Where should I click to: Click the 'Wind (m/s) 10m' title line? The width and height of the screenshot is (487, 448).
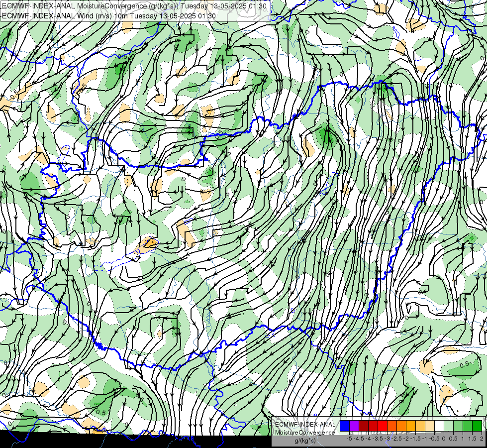pyautogui.click(x=109, y=15)
